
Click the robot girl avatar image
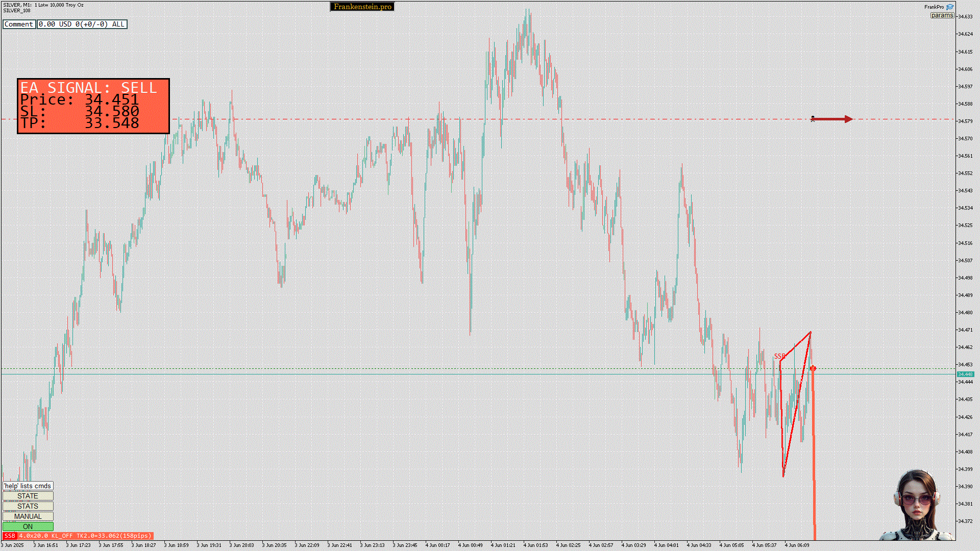point(917,506)
